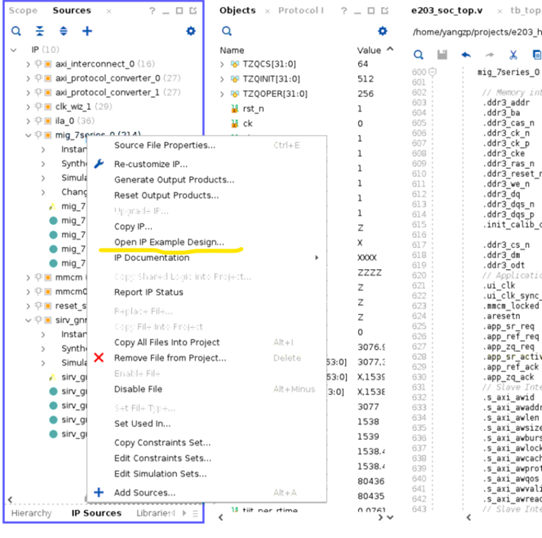Select Edit Constraints Sets...
The image size is (542, 538).
pos(207,458)
